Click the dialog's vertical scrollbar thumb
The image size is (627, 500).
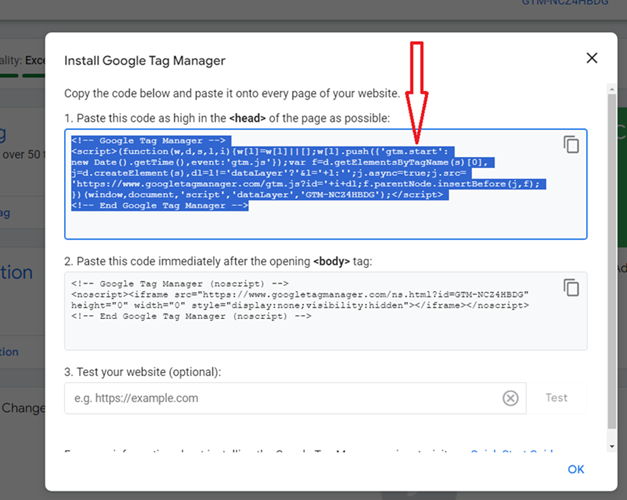pyautogui.click(x=611, y=261)
